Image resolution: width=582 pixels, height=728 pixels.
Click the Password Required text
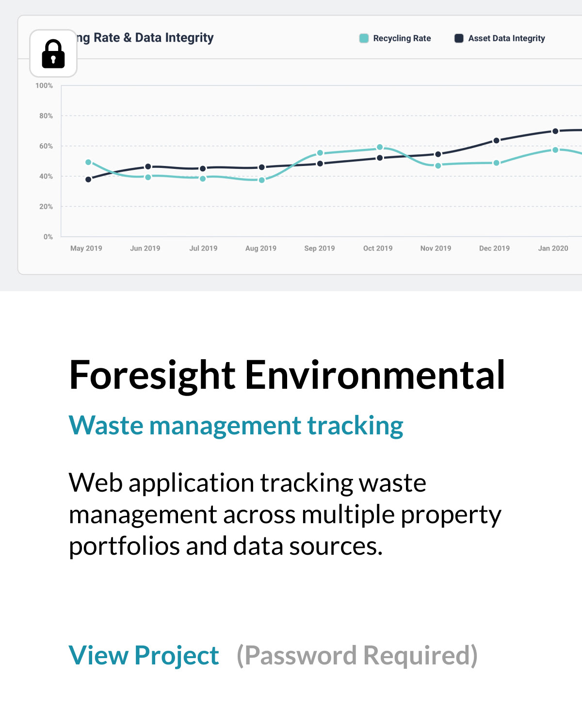pos(357,655)
